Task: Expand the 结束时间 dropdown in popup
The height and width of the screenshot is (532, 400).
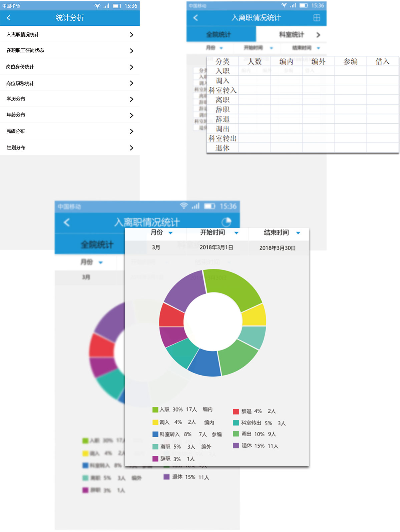Action: point(282,232)
